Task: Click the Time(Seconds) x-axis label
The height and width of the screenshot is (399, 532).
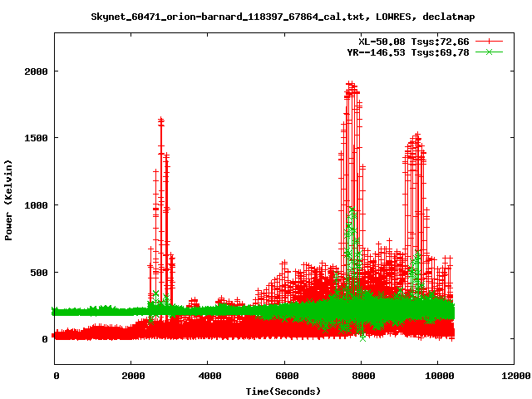Action: coord(283,392)
